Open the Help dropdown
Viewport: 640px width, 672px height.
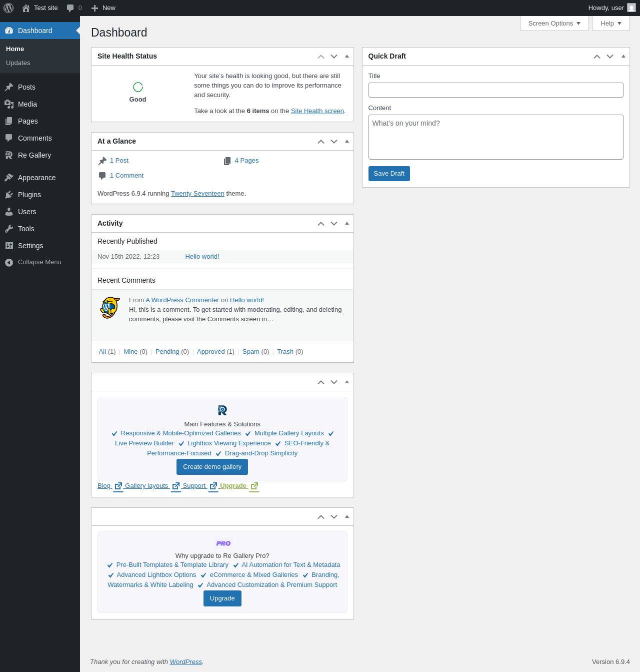[611, 24]
